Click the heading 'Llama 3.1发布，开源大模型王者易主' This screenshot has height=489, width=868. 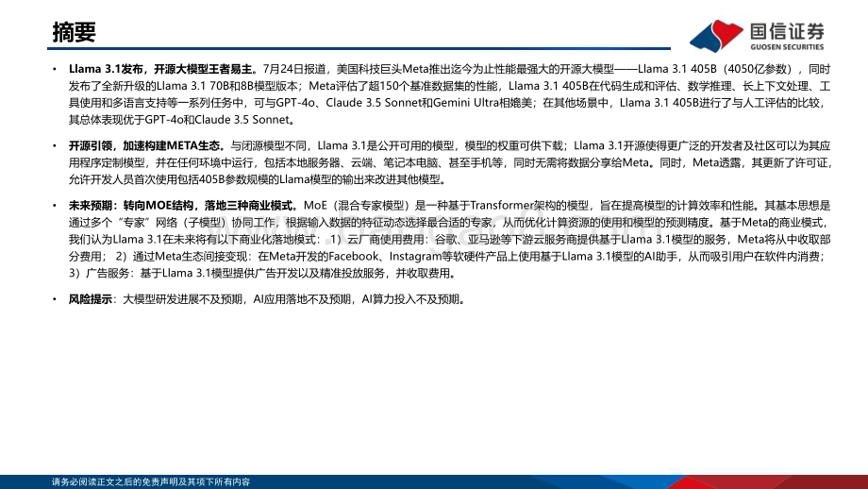(x=160, y=69)
